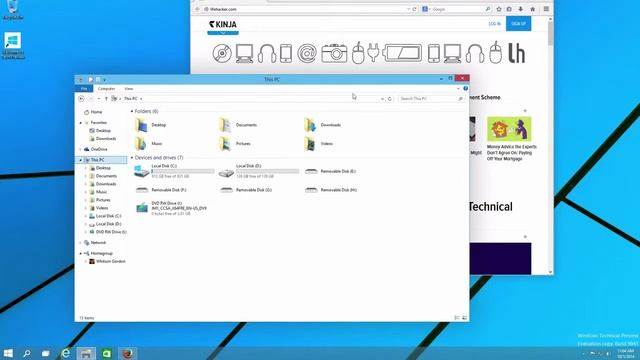This screenshot has width=640, height=360.
Task: Click the Start button on the taskbar
Action: [8, 353]
